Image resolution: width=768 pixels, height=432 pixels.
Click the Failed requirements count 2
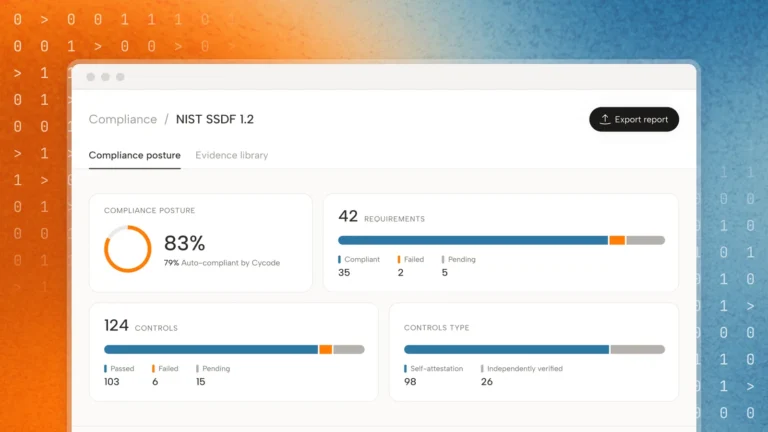coord(401,273)
